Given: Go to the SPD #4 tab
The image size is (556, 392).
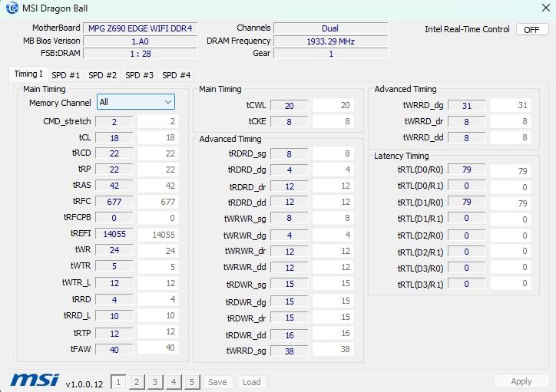Looking at the screenshot, I should pos(176,75).
